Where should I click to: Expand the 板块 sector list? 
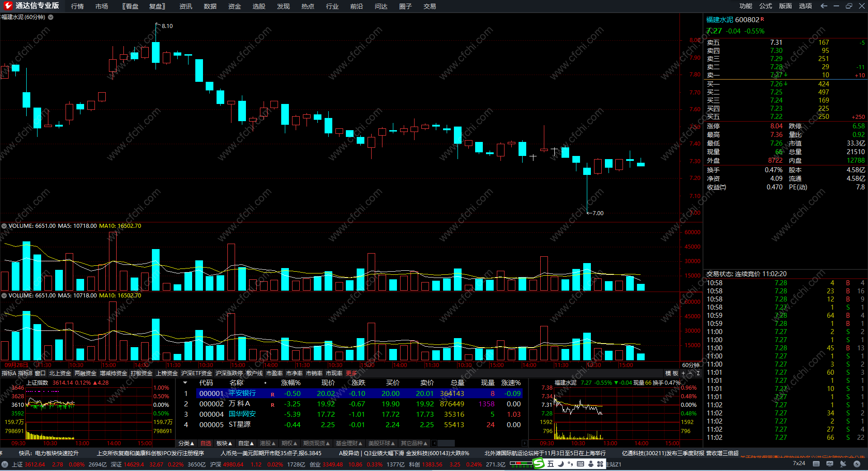pos(224,443)
